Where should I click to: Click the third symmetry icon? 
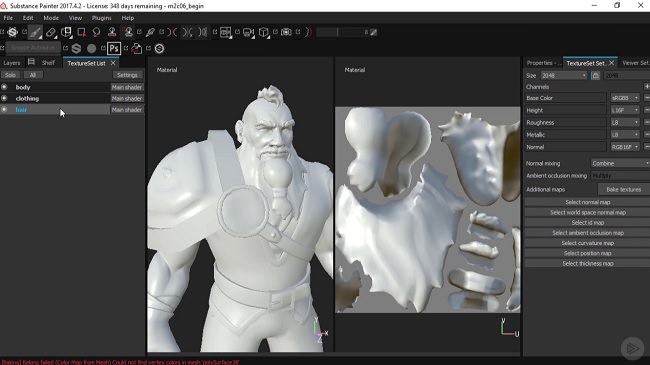[x=203, y=32]
